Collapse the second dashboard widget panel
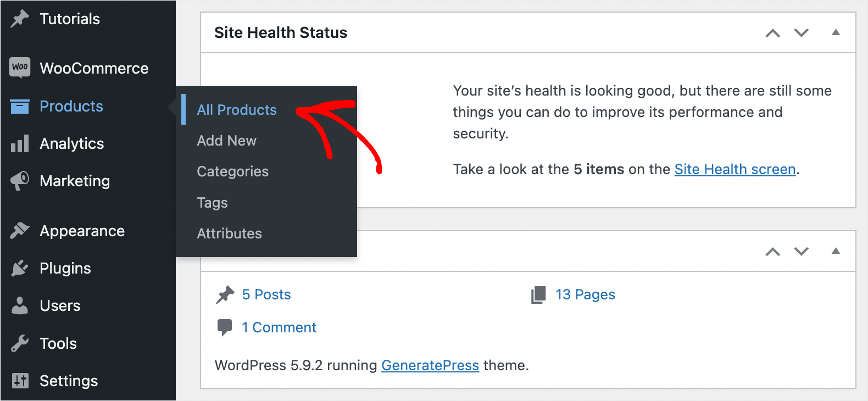868x401 pixels. (x=836, y=251)
